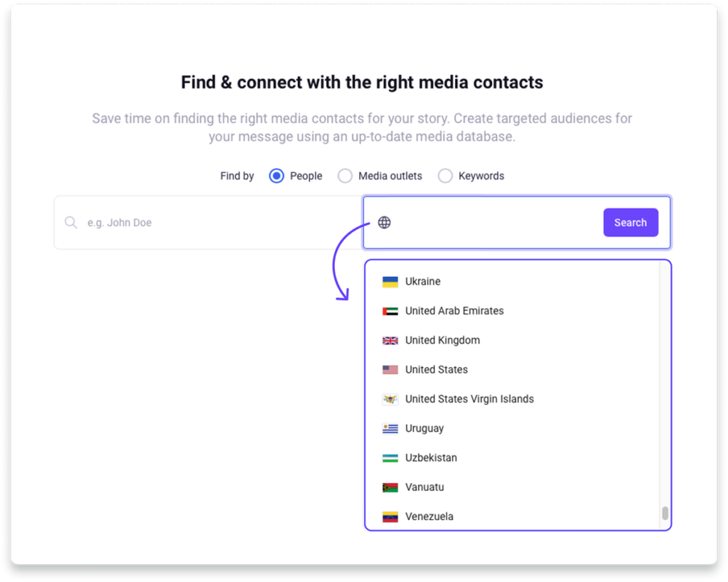Choose Uzbekistan from the country list

[x=431, y=458]
